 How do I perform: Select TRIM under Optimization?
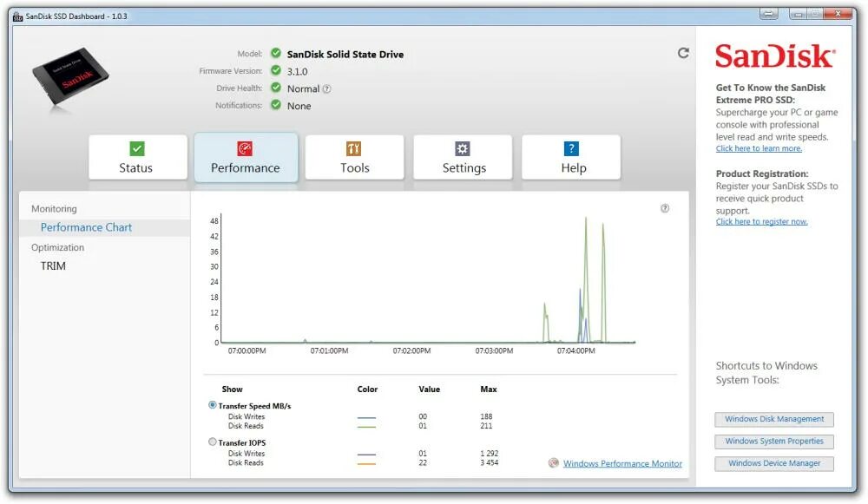click(53, 266)
